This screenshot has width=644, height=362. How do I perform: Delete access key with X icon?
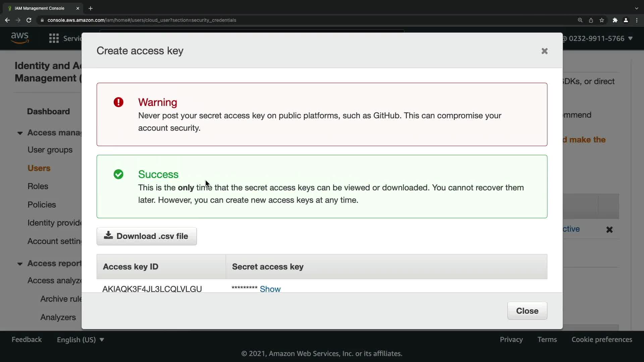pos(609,230)
